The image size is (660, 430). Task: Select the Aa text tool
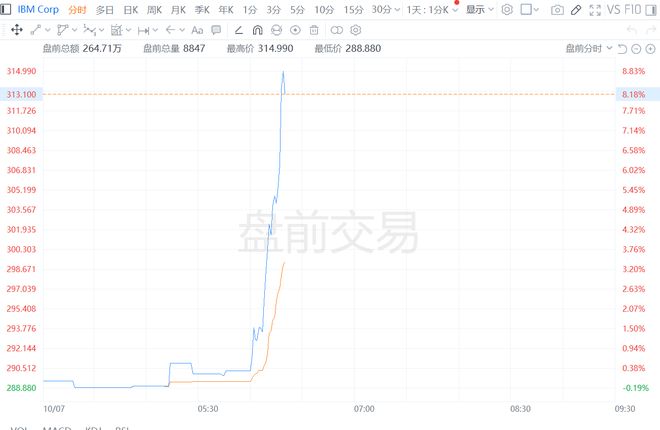[197, 30]
